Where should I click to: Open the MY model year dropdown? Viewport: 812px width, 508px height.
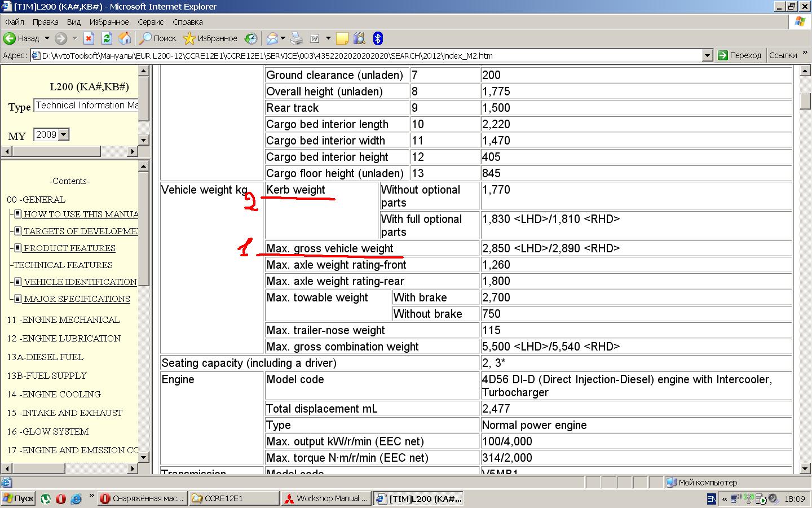click(64, 134)
